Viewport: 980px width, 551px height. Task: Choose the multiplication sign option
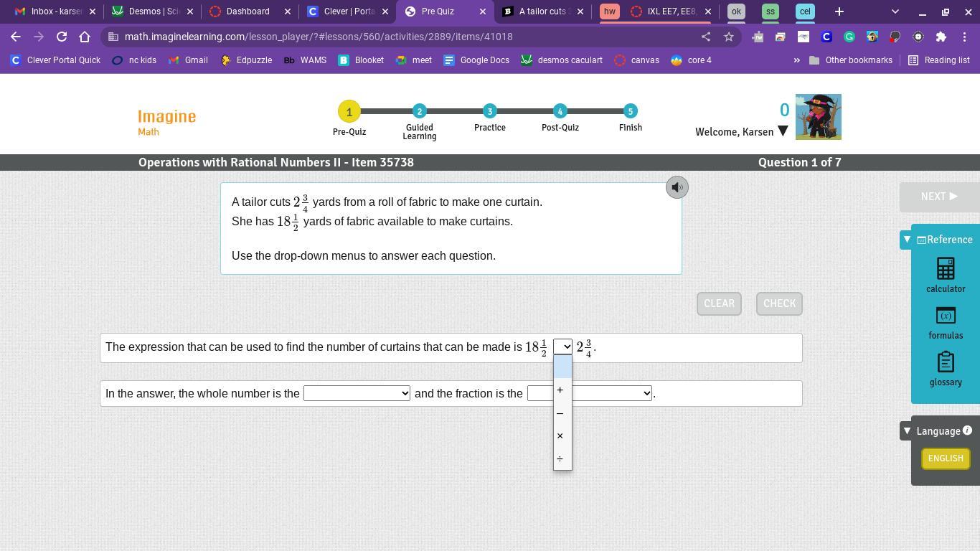coord(562,435)
